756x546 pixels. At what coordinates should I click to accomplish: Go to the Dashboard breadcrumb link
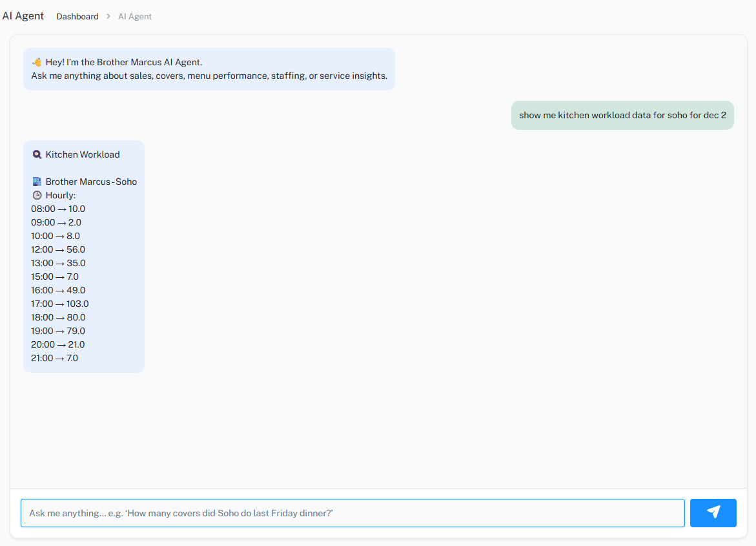tap(77, 16)
